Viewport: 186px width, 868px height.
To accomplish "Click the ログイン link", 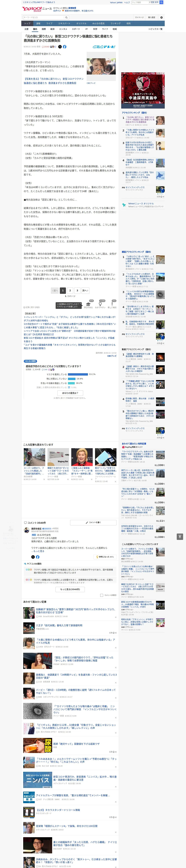I will pyautogui.click(x=57, y=11).
